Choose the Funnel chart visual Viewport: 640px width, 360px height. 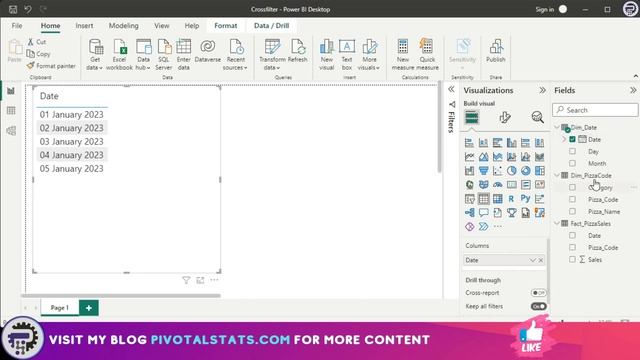pyautogui.click(x=483, y=171)
